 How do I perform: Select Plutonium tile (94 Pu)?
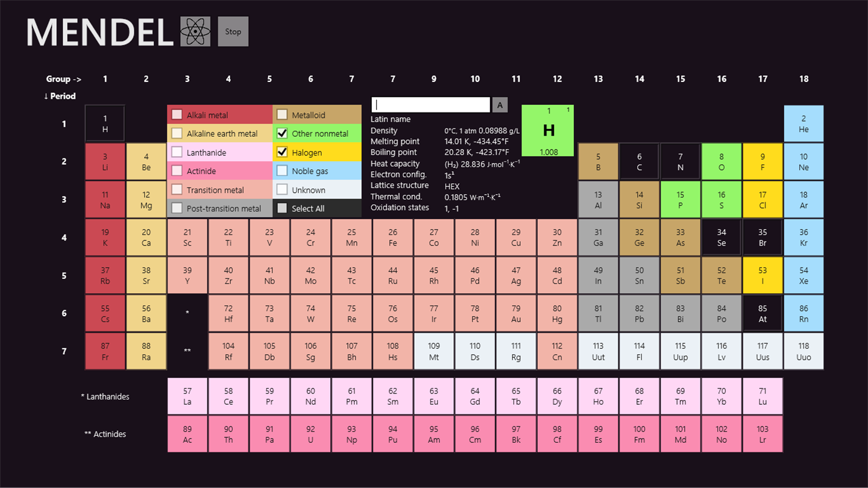click(x=393, y=434)
